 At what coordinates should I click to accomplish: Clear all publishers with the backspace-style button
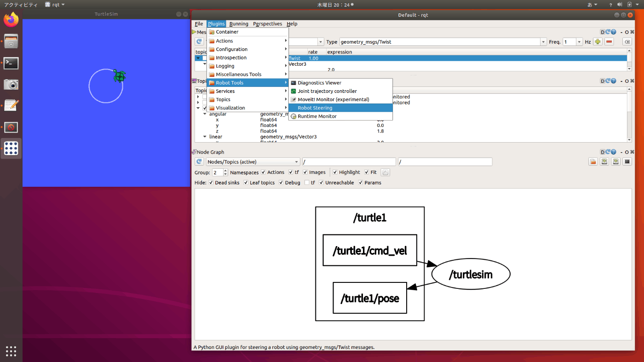tap(627, 42)
